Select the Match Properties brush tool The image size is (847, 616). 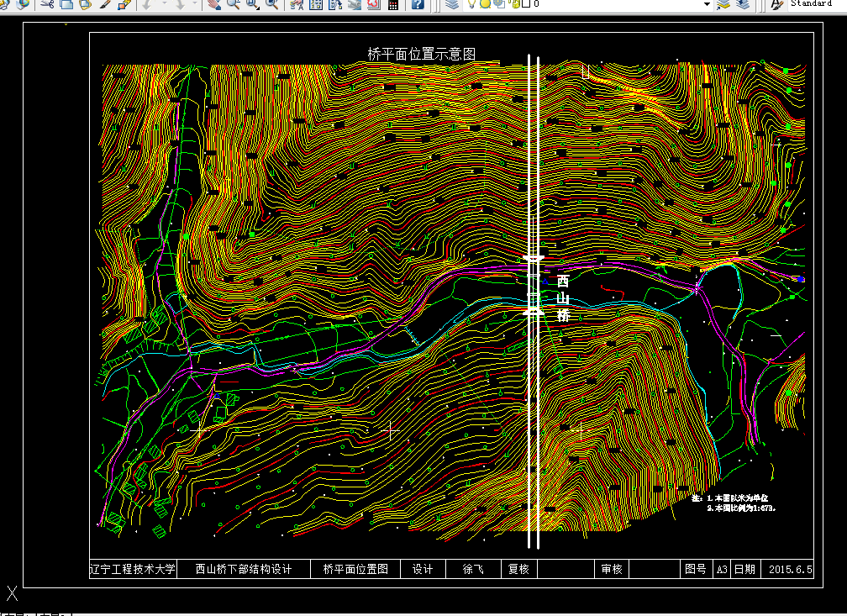pyautogui.click(x=105, y=4)
